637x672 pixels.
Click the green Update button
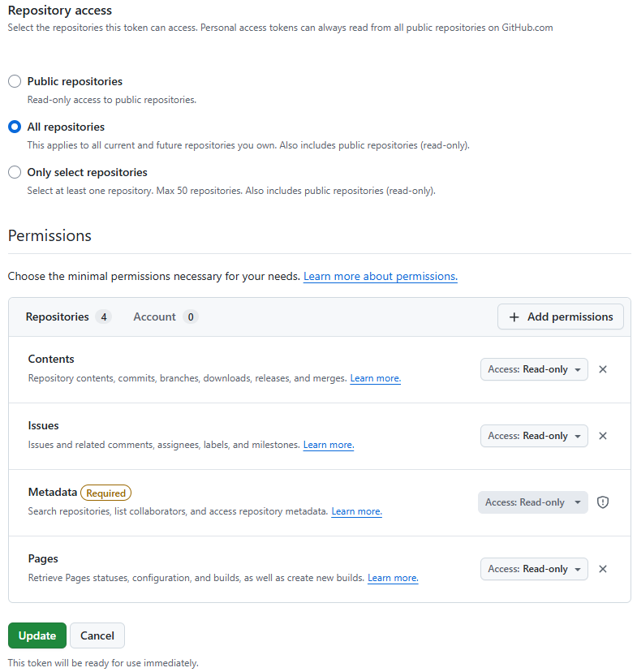(37, 635)
